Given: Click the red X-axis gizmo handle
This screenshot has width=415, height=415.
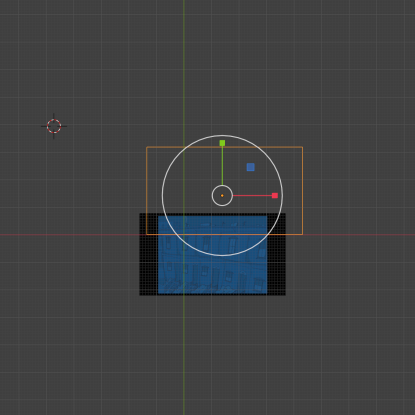Looking at the screenshot, I should click(275, 195).
